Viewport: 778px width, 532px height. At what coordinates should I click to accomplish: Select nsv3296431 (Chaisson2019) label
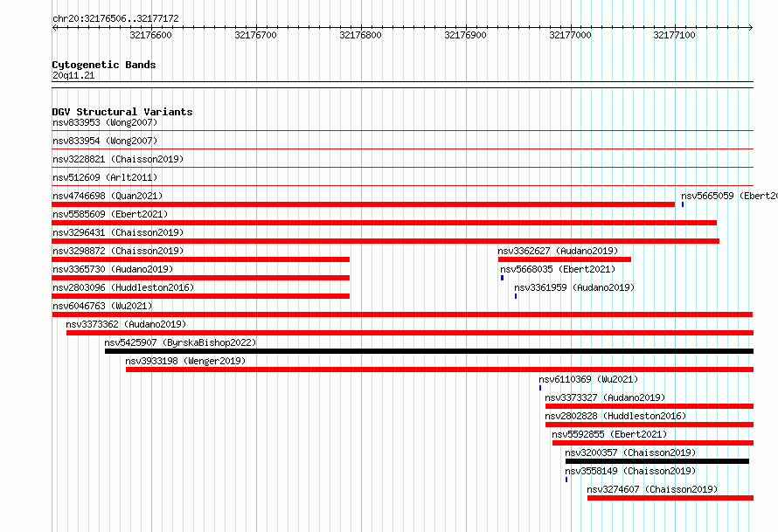coord(118,232)
